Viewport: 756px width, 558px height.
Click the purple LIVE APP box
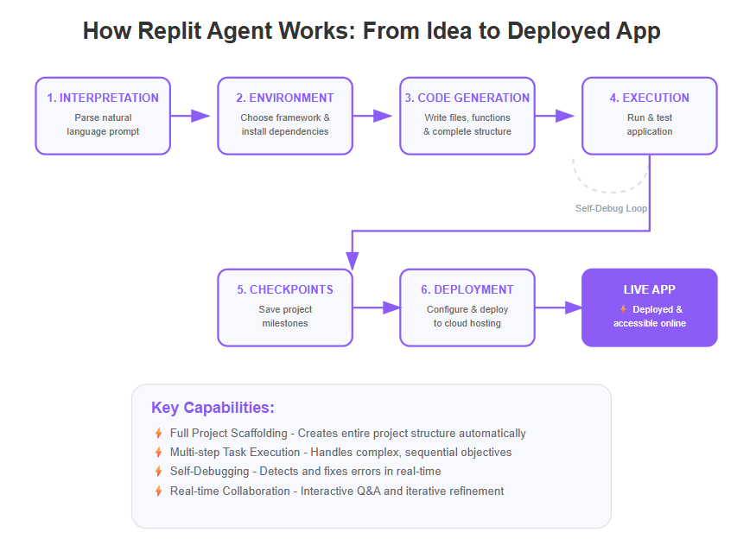point(650,308)
